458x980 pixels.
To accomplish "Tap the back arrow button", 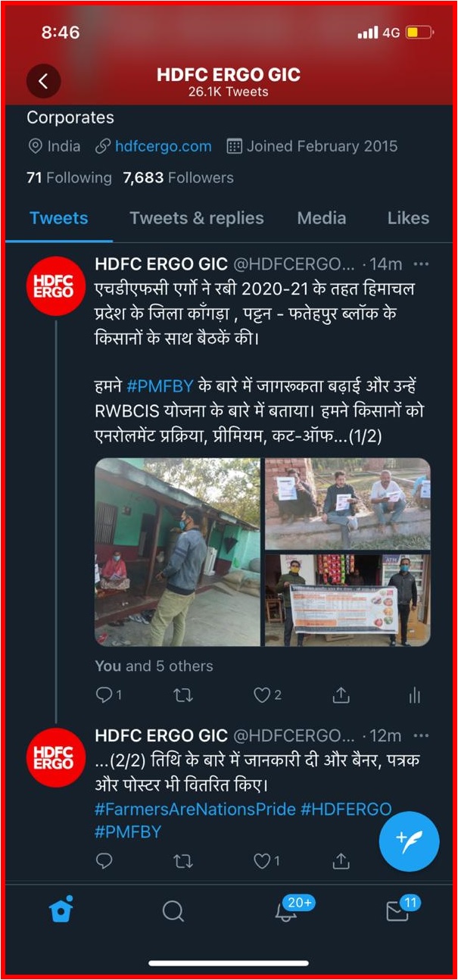I will 43,81.
